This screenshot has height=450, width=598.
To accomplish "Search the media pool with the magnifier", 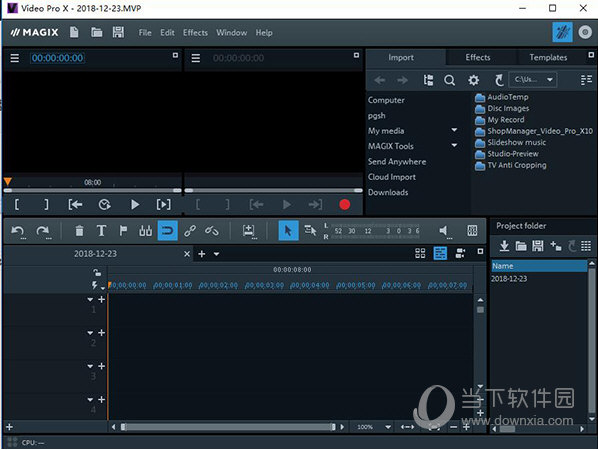I will (x=450, y=80).
